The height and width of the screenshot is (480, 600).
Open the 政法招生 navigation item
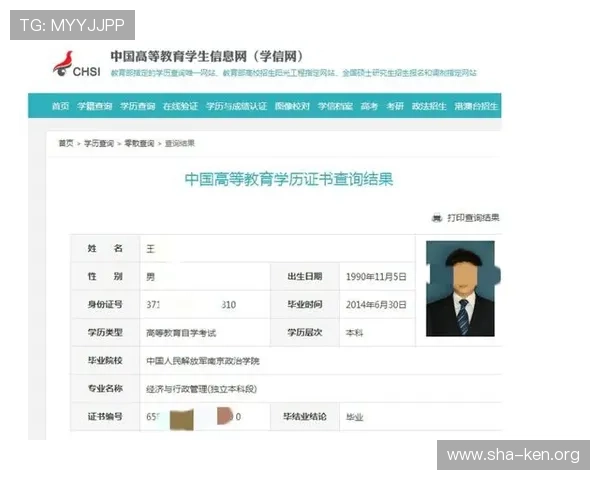coord(429,106)
